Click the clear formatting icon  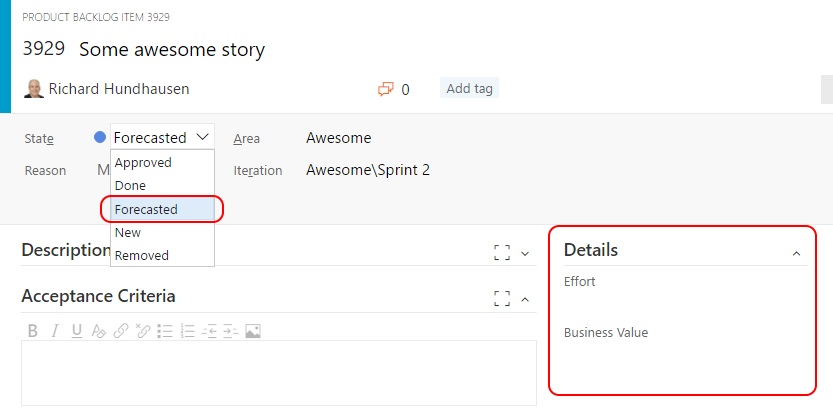[98, 330]
